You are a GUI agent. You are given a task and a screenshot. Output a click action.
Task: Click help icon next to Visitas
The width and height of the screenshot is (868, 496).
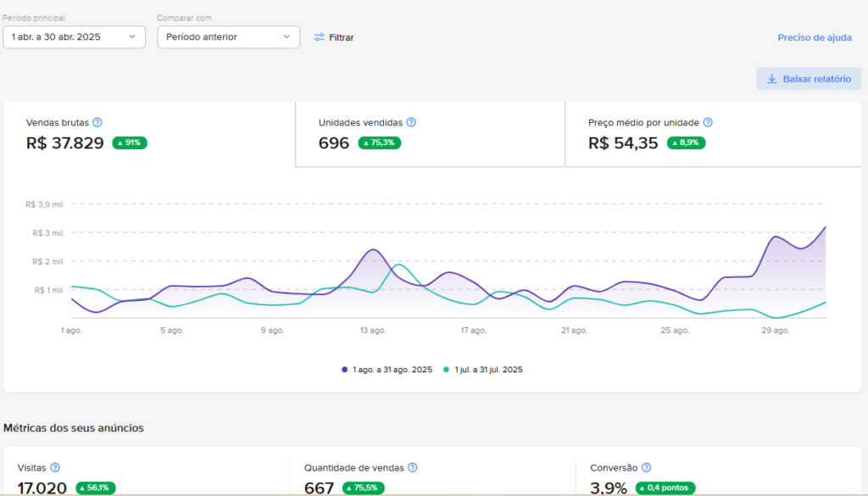pyautogui.click(x=55, y=467)
